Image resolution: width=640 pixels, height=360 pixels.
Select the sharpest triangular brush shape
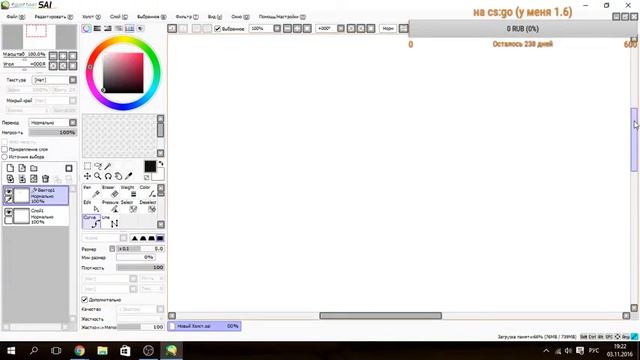point(134,238)
